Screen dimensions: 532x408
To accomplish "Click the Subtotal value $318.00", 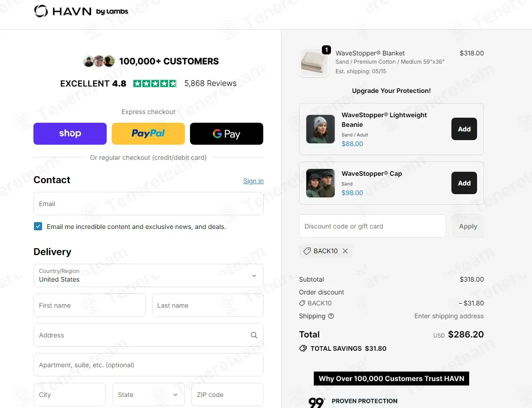I will tap(472, 279).
